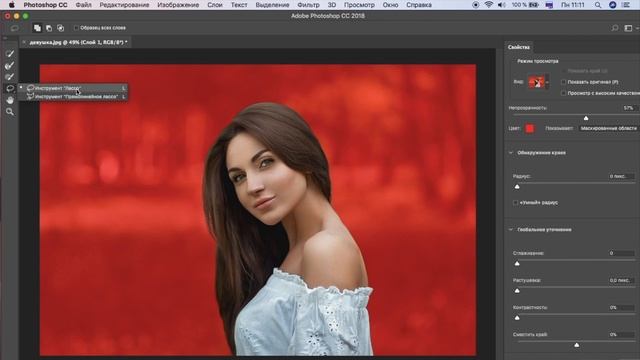640x360 pixels.
Task: Choose the New selection mode icon
Action: [37, 28]
